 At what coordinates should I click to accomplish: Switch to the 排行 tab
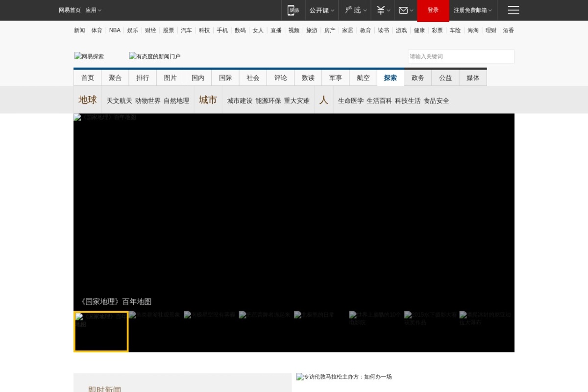143,78
